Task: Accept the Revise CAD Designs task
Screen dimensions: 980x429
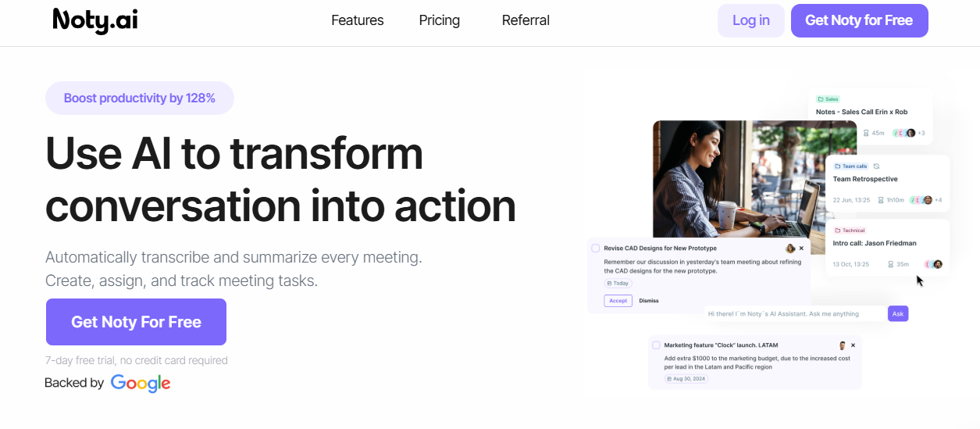Action: point(618,301)
